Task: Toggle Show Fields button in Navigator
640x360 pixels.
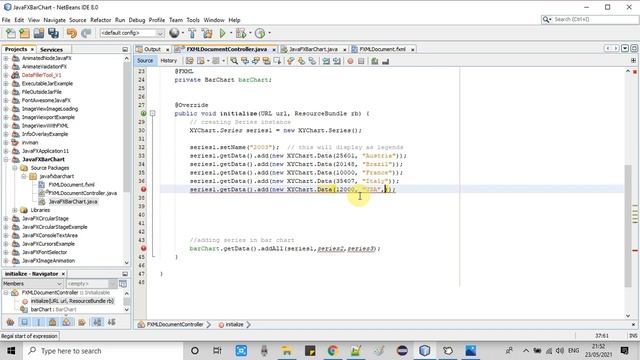Action: point(24,322)
